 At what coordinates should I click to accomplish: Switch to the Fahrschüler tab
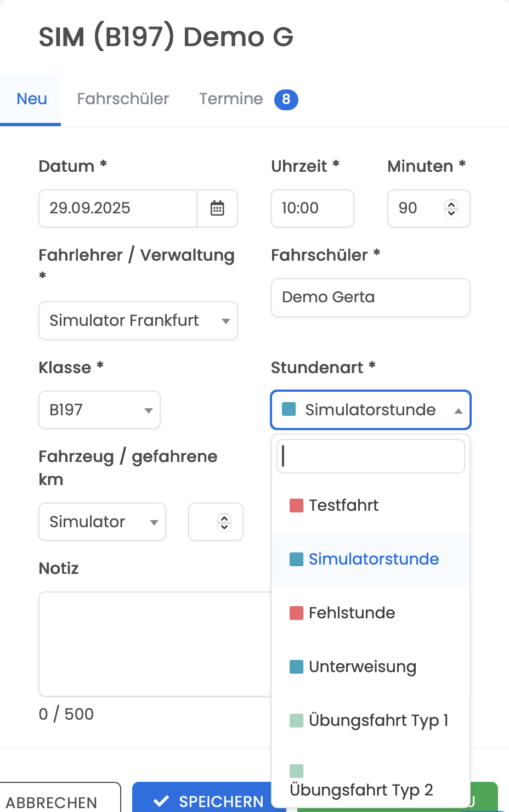[x=123, y=99]
